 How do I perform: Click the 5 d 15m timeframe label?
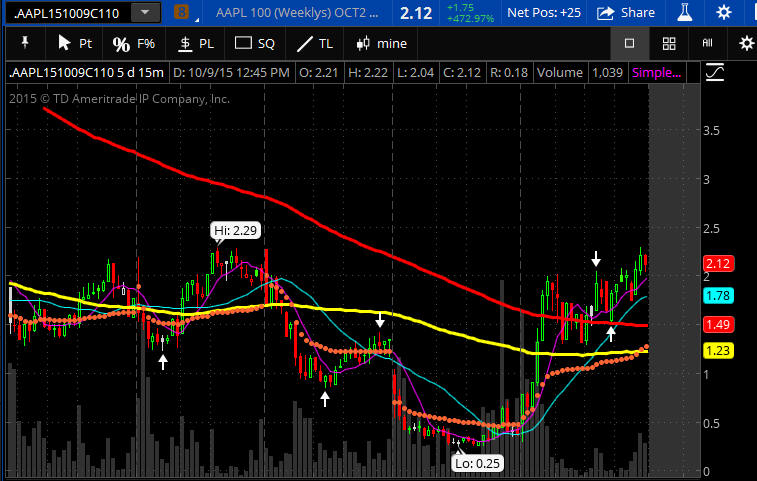coord(140,73)
